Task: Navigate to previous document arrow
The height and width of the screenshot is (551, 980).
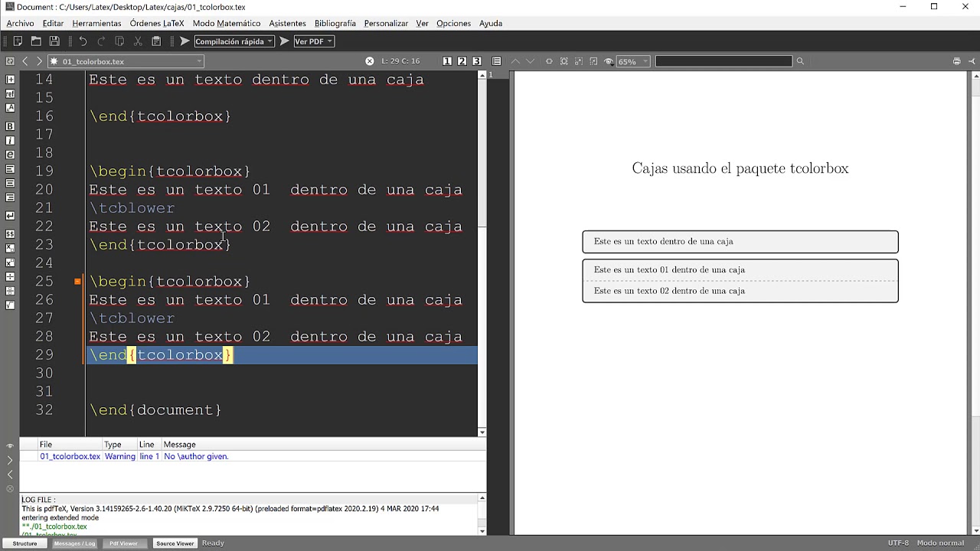Action: pyautogui.click(x=25, y=61)
